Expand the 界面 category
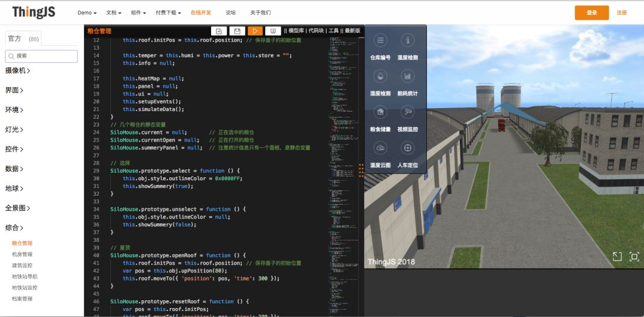The height and width of the screenshot is (317, 644). [14, 91]
